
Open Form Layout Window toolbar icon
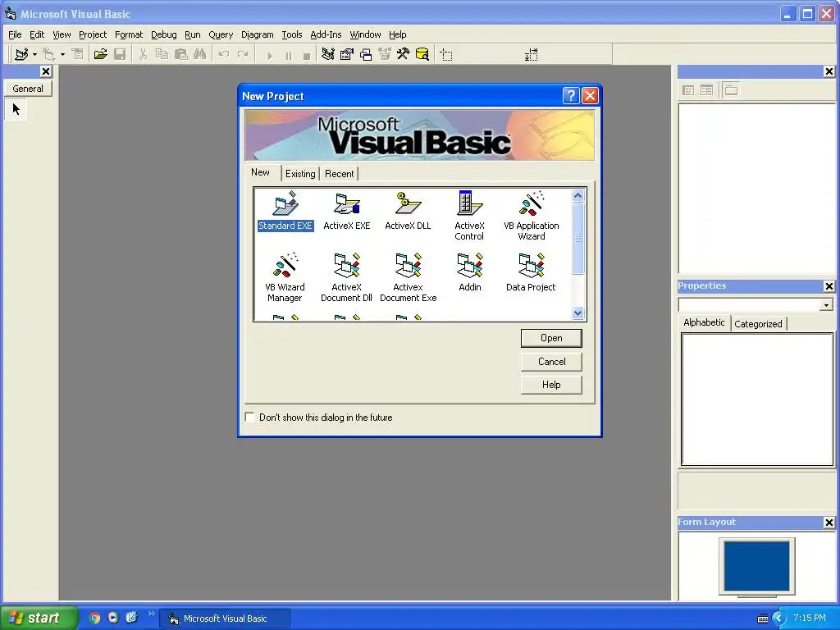[366, 54]
